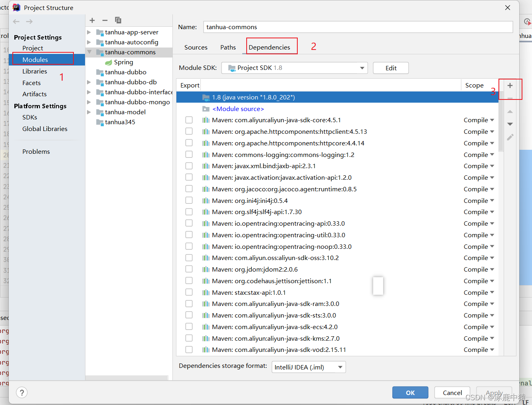The image size is (532, 405).
Task: Expand the tanhua-dubbo-db module
Action: click(89, 82)
